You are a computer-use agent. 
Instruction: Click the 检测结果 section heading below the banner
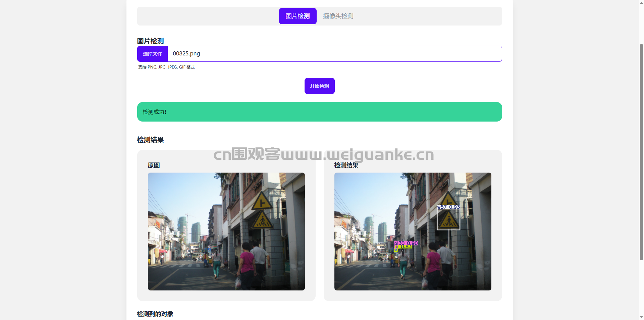pos(150,140)
